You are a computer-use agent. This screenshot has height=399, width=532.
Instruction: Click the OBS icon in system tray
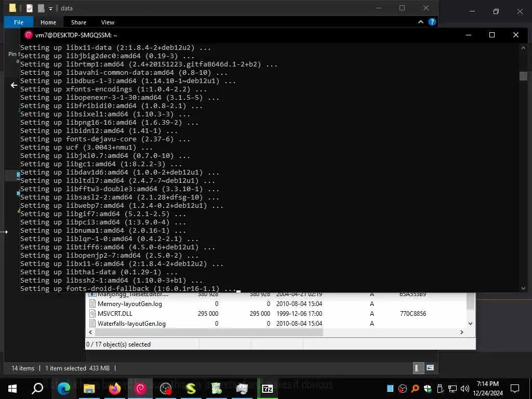pos(403,389)
